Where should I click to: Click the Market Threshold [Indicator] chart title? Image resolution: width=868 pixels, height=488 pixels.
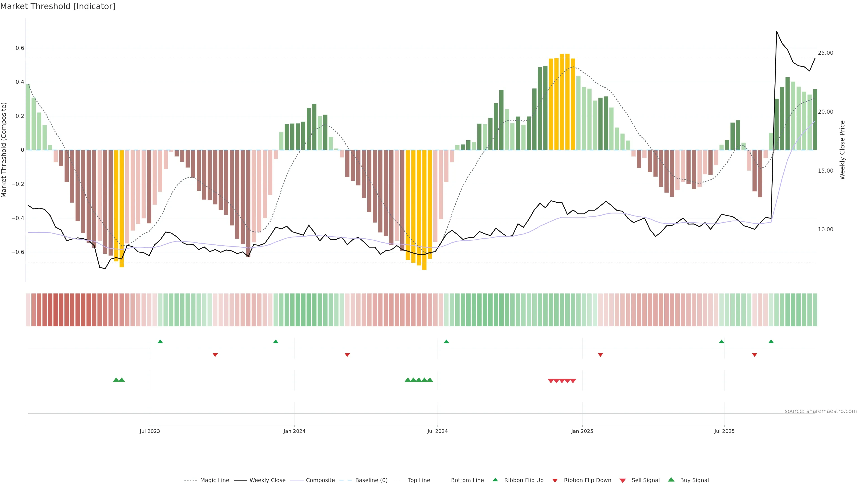[x=58, y=6]
